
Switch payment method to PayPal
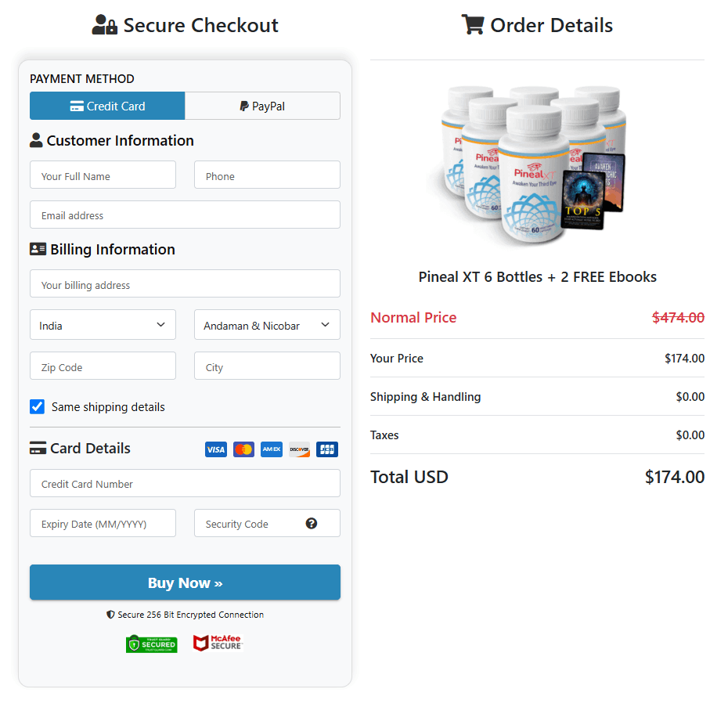262,106
